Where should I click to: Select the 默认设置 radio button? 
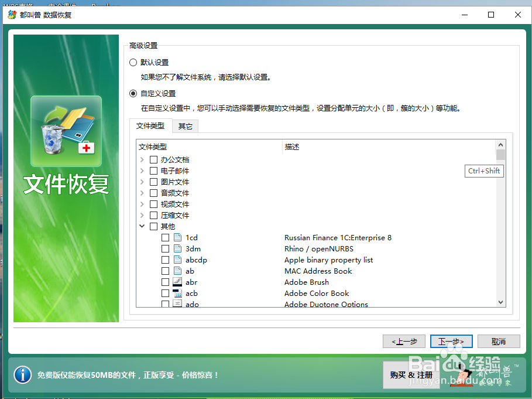pos(133,62)
